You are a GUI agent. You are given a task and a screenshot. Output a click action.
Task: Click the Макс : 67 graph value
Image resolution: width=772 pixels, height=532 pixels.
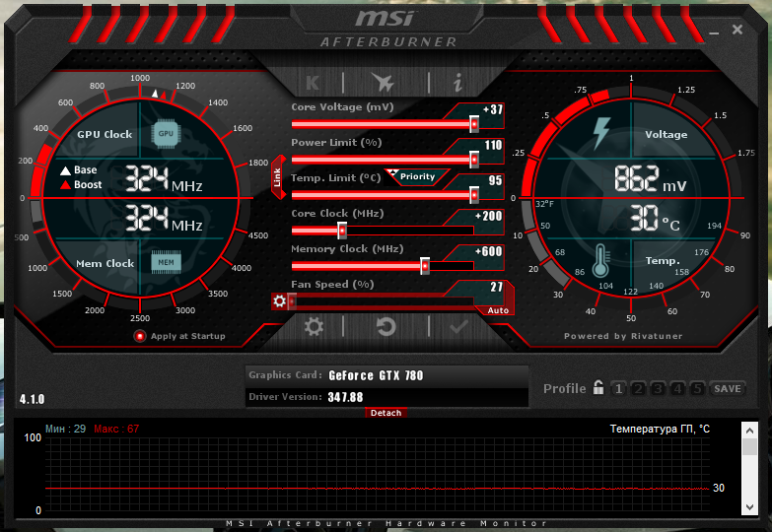pos(116,429)
